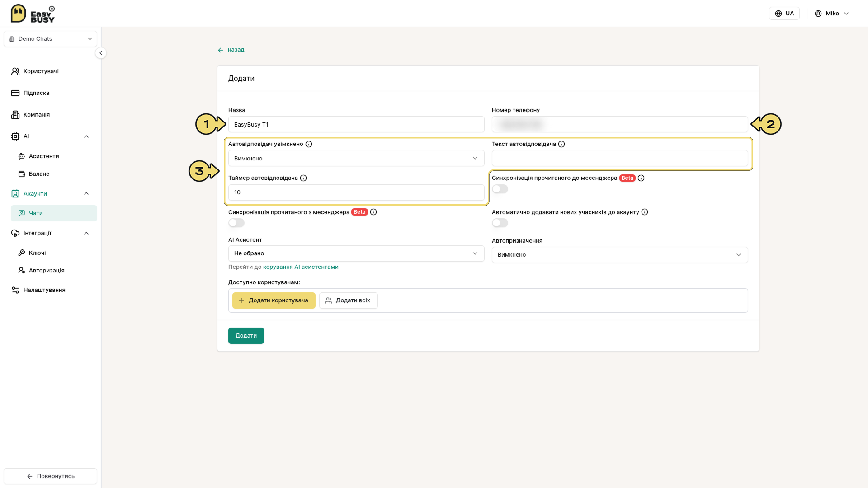Click the info icon beside Автовідповідач увімкнено
868x488 pixels.
309,144
